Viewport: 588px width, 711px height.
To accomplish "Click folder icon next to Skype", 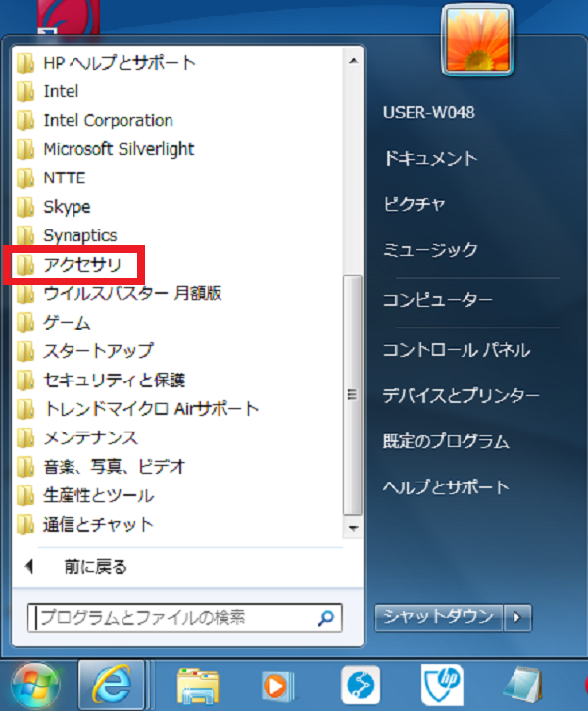I will (25, 207).
